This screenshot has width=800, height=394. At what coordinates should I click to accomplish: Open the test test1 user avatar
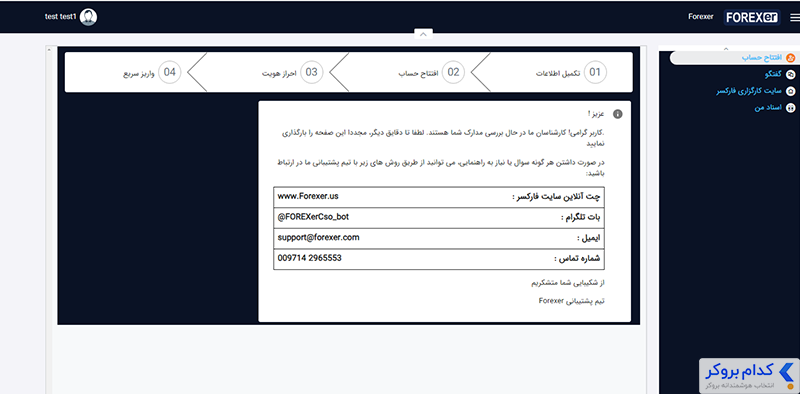pos(88,17)
